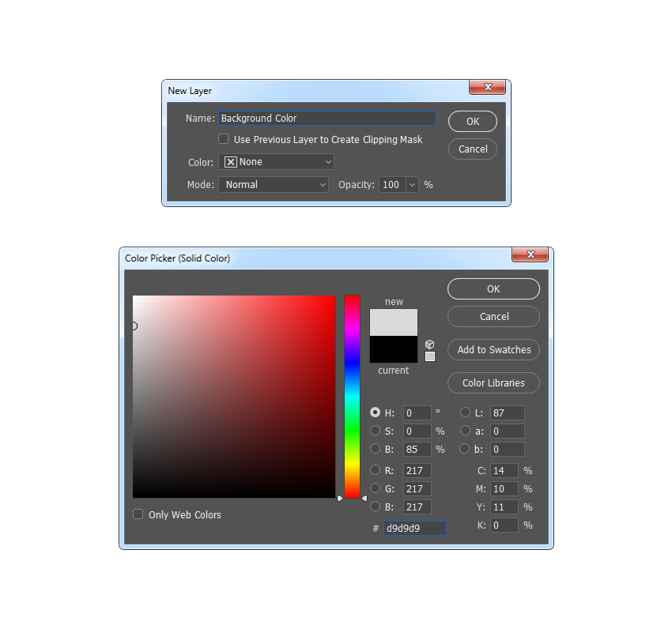Open the blend Mode dropdown showing Normal
The height and width of the screenshot is (629, 672).
[274, 184]
